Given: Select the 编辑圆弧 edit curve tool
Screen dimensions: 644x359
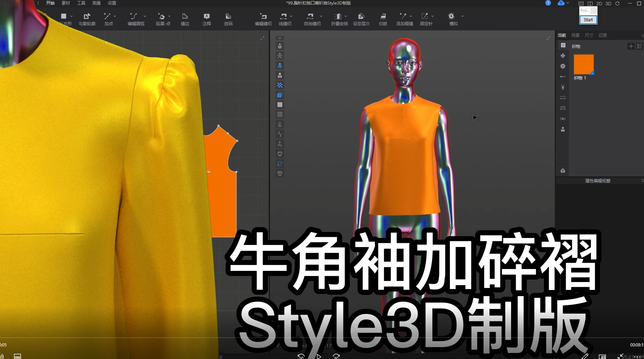Looking at the screenshot, I should (x=135, y=19).
